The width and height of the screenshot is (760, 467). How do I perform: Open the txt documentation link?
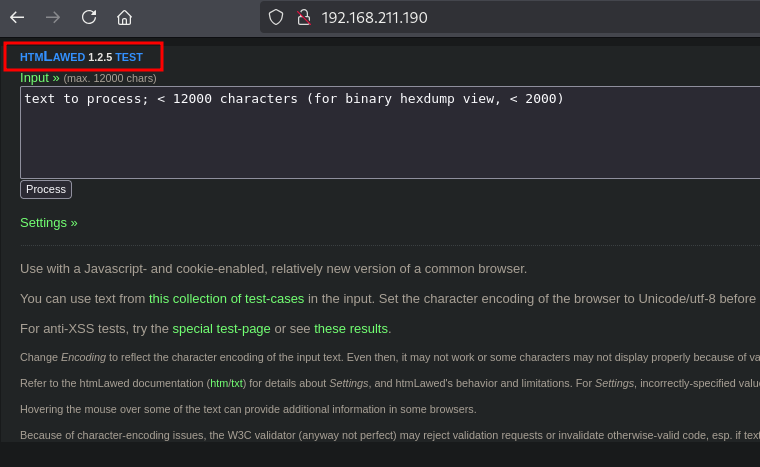(236, 383)
